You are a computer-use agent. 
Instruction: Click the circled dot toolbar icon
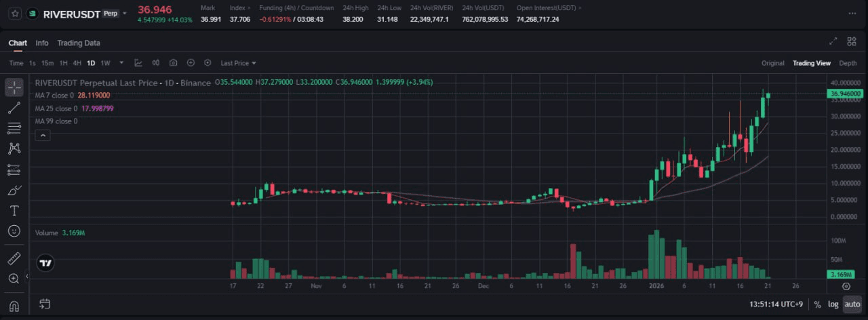click(208, 63)
